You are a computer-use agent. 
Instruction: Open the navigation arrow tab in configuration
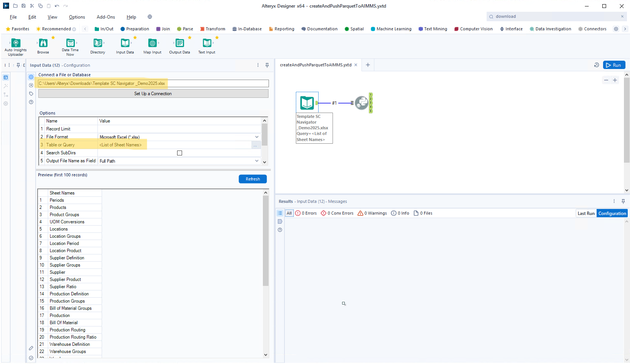(x=31, y=85)
